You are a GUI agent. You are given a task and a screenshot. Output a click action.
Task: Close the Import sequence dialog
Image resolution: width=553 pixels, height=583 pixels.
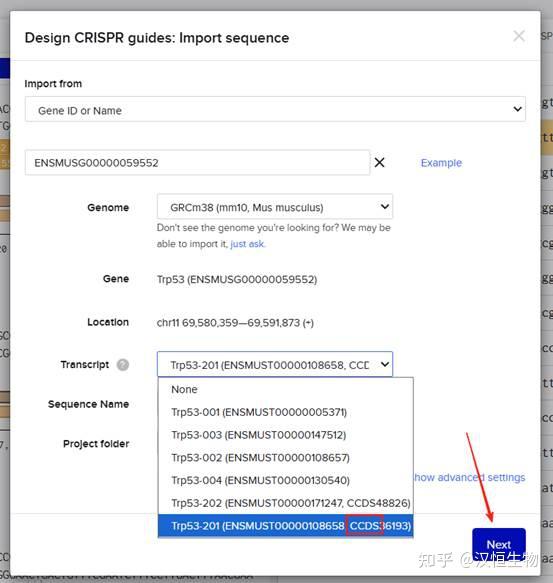pos(519,36)
